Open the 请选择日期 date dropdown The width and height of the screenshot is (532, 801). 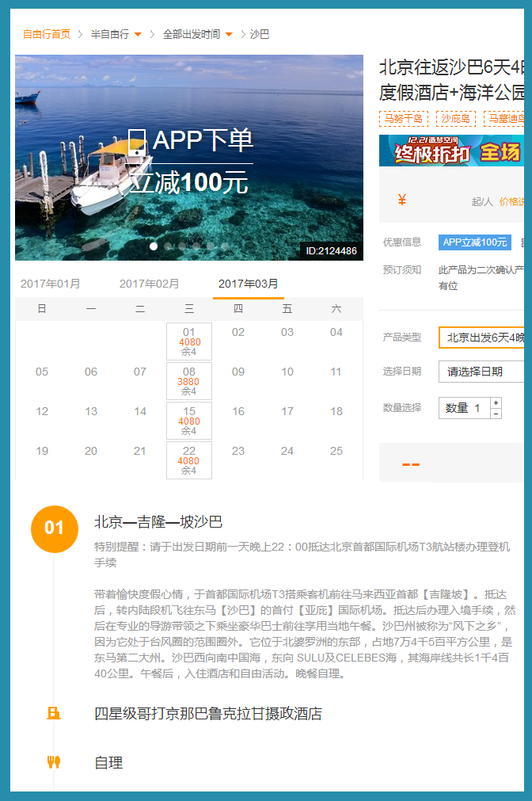(481, 372)
